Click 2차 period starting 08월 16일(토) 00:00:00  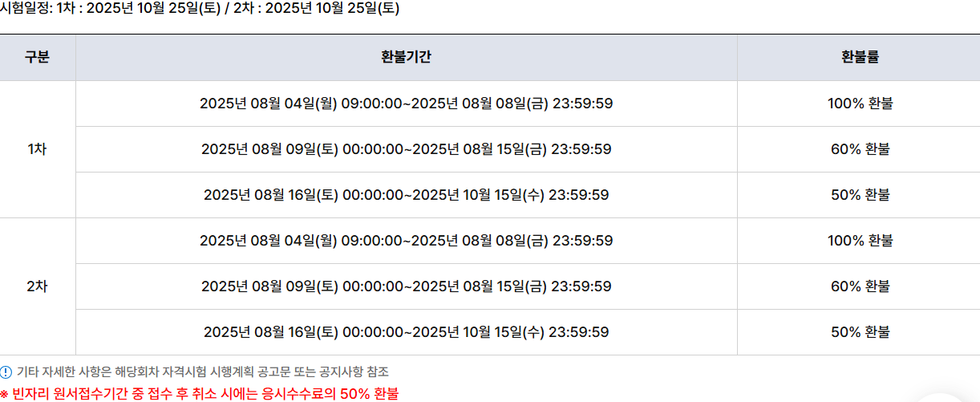coord(407,332)
